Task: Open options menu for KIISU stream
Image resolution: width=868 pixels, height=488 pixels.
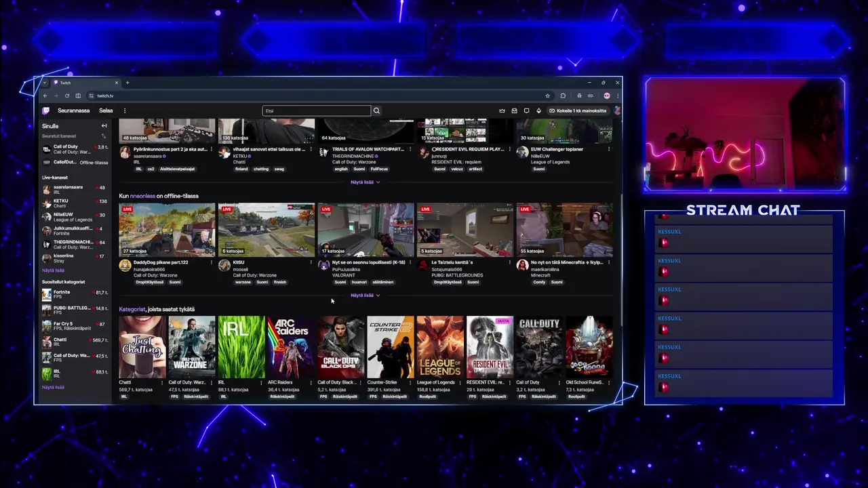Action: coord(311,262)
